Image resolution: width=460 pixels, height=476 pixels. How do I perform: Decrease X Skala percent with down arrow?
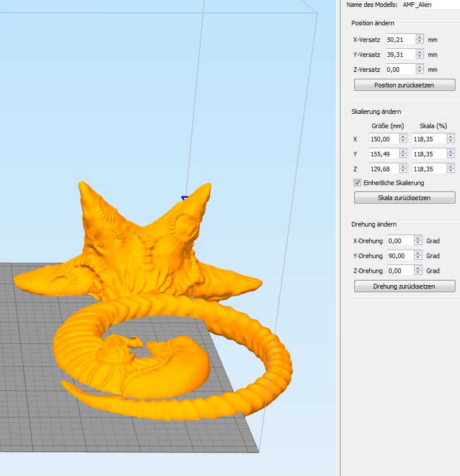(451, 141)
